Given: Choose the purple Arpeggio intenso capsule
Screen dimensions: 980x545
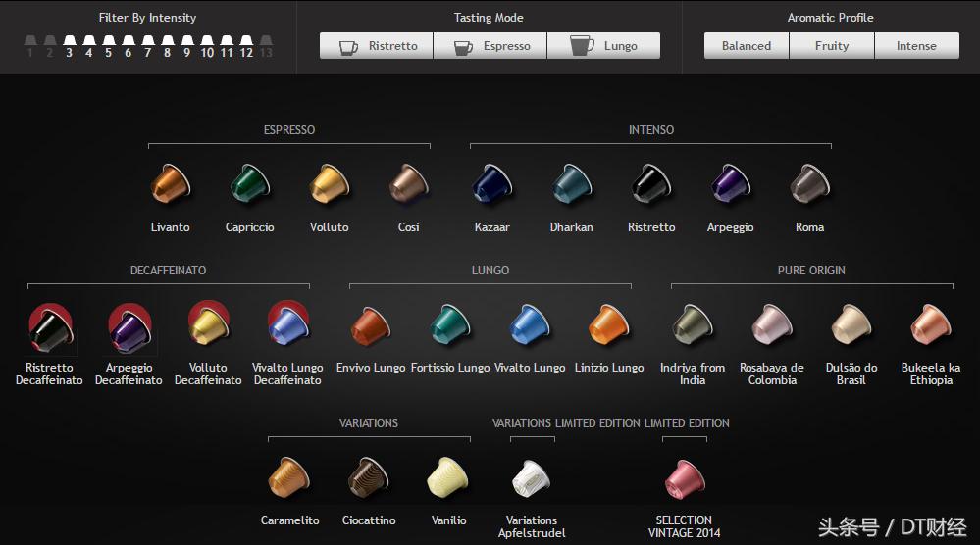Looking at the screenshot, I should (x=730, y=183).
